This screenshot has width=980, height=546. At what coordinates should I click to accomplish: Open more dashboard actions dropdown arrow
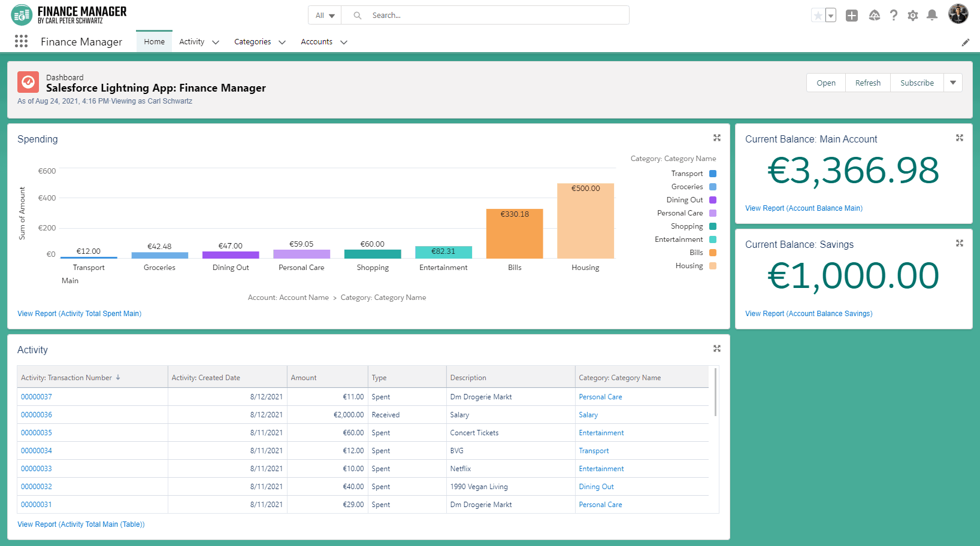953,83
